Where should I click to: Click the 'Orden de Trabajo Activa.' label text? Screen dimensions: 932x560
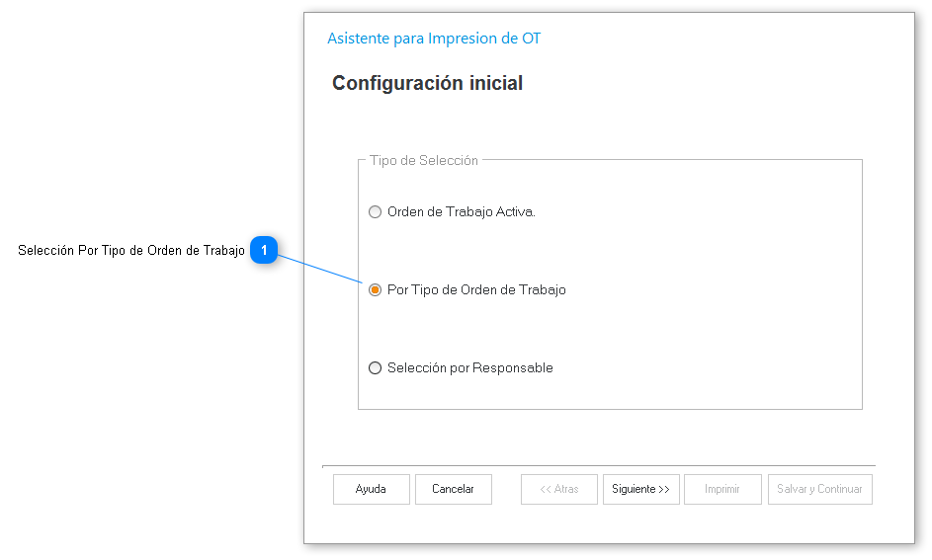click(462, 211)
